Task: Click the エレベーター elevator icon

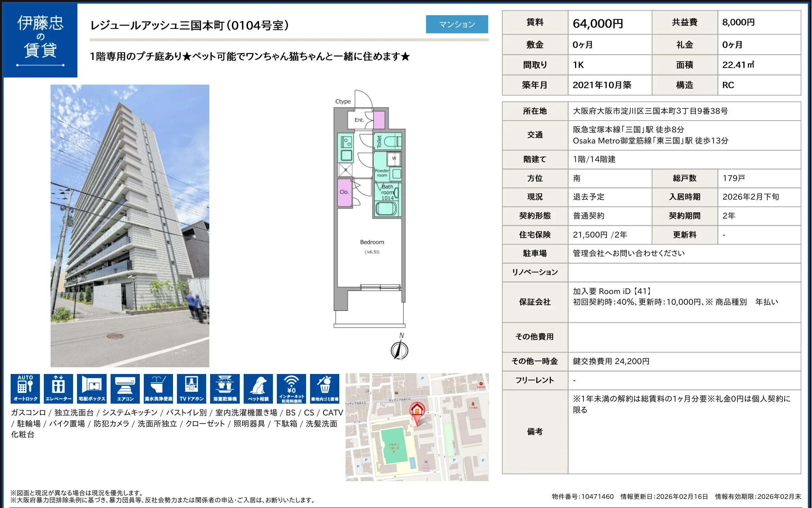Action: click(x=58, y=388)
